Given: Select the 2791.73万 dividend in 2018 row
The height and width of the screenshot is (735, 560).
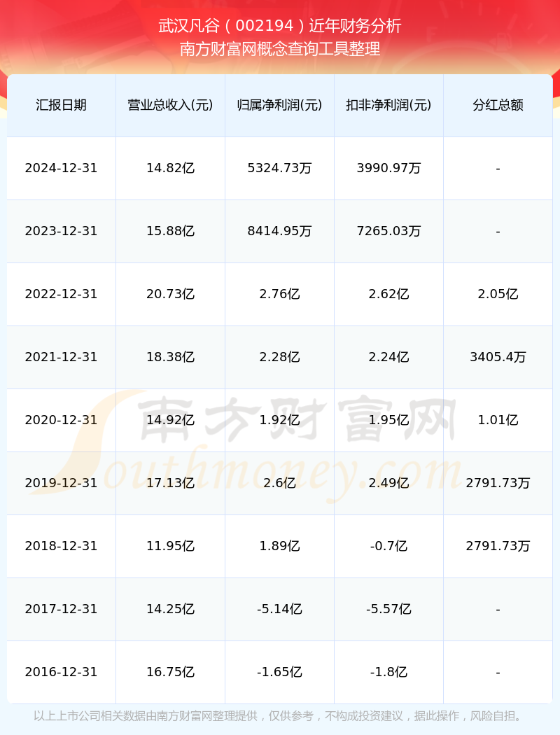Looking at the screenshot, I should (498, 546).
